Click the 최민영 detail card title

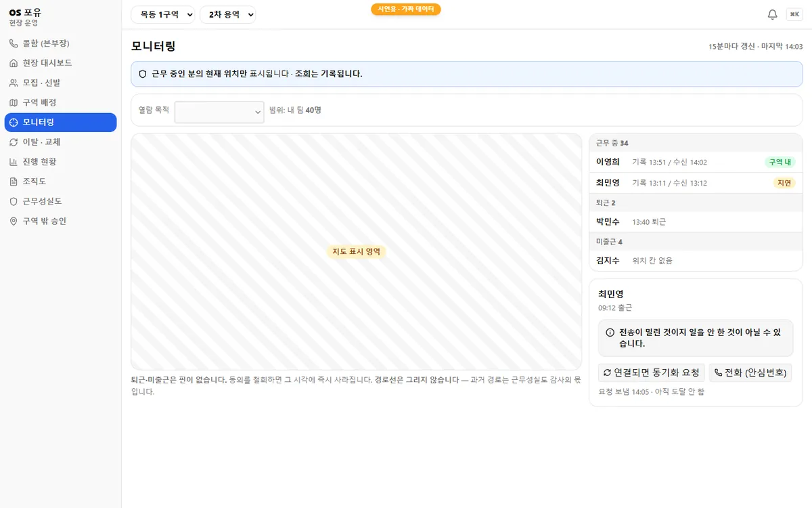click(x=611, y=294)
